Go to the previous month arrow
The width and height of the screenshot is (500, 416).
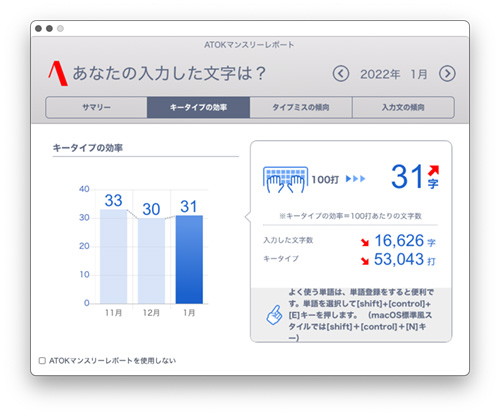pyautogui.click(x=341, y=74)
